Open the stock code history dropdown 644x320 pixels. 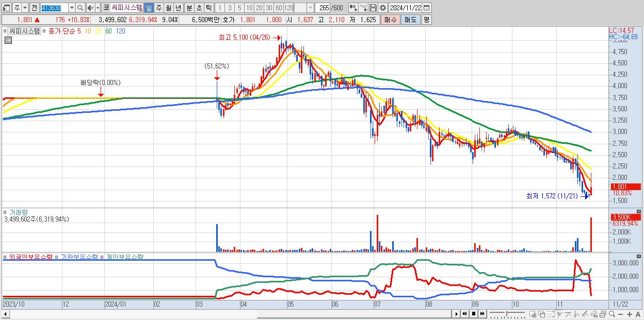72,8
